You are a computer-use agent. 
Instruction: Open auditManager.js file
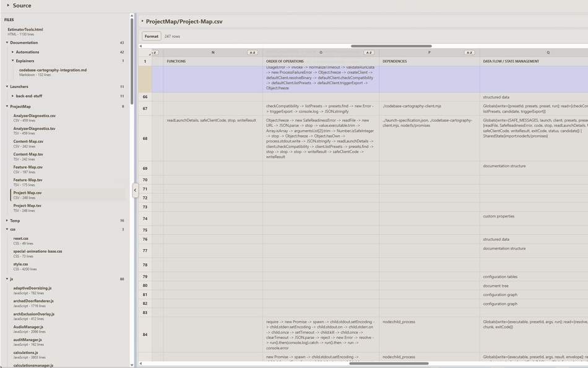pyautogui.click(x=28, y=342)
